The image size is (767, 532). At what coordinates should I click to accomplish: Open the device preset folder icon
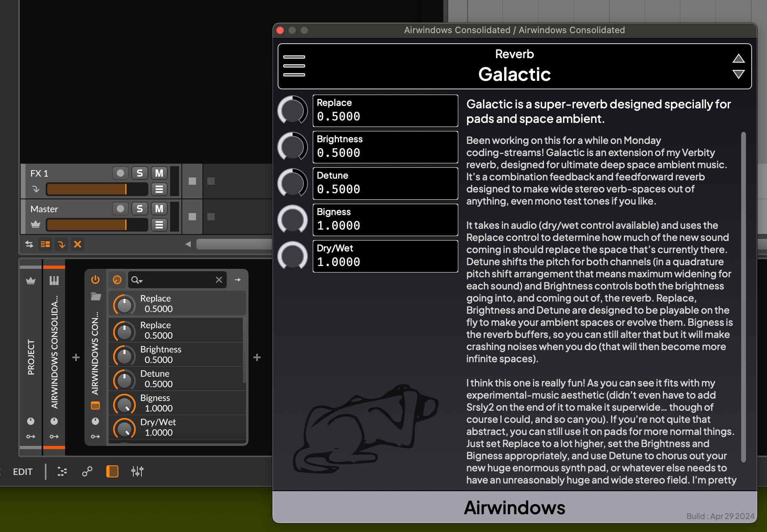(x=96, y=297)
